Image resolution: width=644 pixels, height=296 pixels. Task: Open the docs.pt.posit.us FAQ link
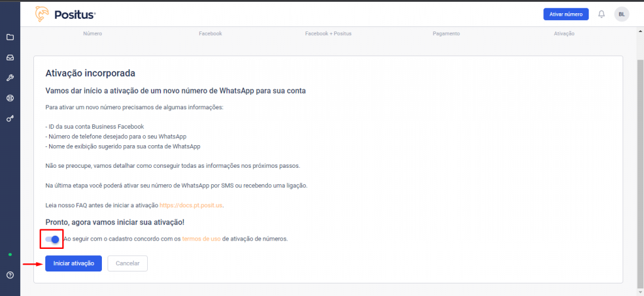click(191, 206)
